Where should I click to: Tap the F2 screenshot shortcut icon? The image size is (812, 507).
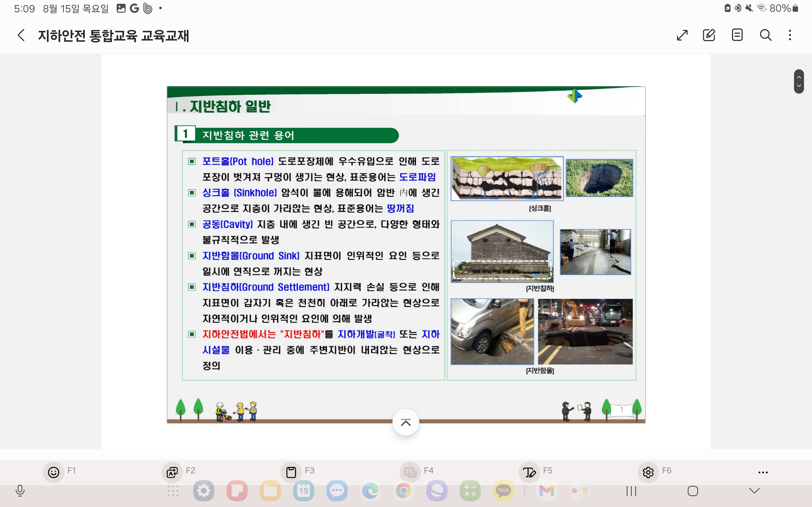172,472
